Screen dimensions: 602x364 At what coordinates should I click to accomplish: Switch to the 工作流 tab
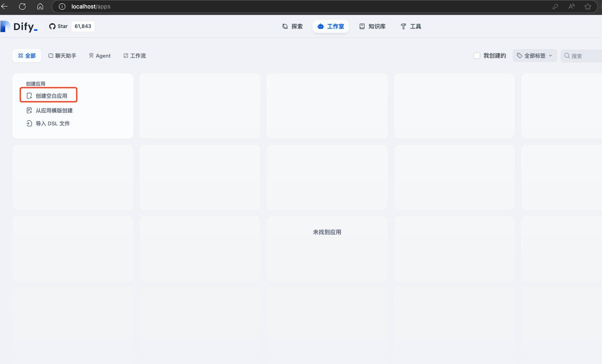click(x=134, y=56)
